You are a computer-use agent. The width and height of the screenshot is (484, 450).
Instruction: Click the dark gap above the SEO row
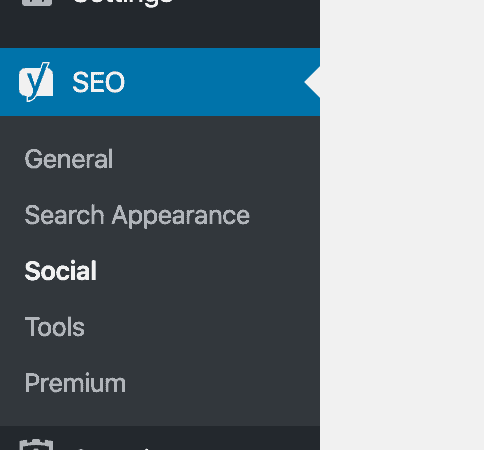click(160, 30)
